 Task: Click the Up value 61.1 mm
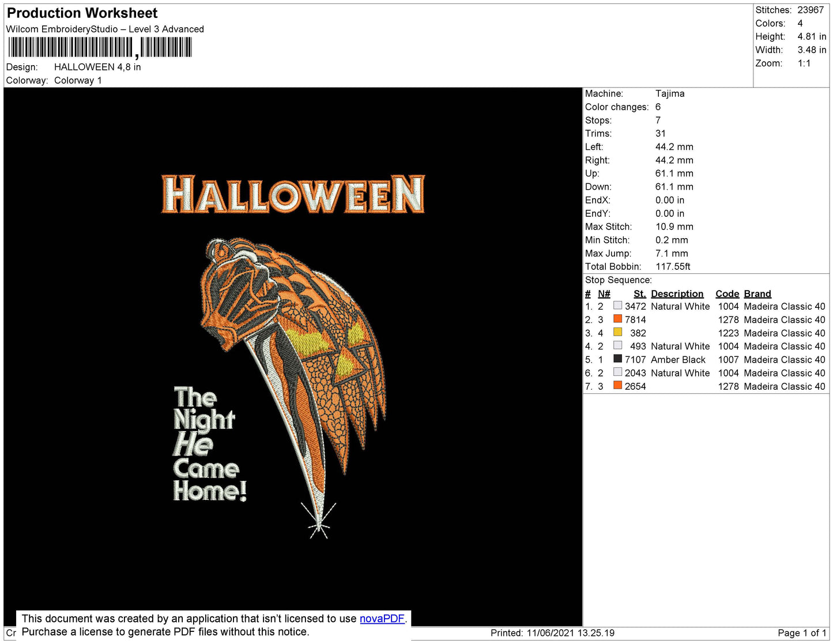point(674,173)
